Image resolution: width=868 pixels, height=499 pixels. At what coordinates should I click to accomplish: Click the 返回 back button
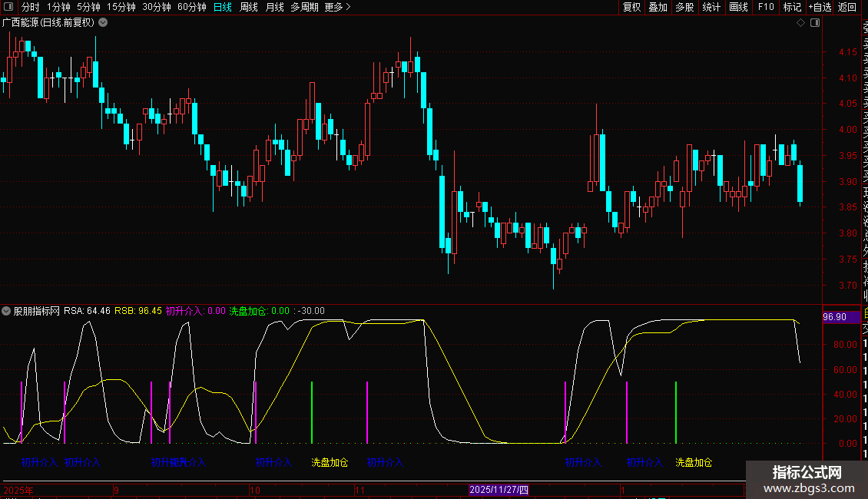point(847,8)
